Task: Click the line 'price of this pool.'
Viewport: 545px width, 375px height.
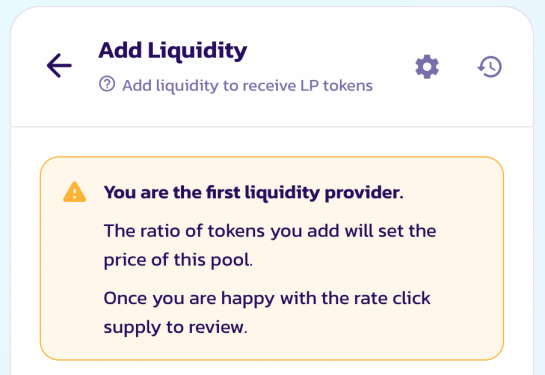Action: [x=178, y=260]
